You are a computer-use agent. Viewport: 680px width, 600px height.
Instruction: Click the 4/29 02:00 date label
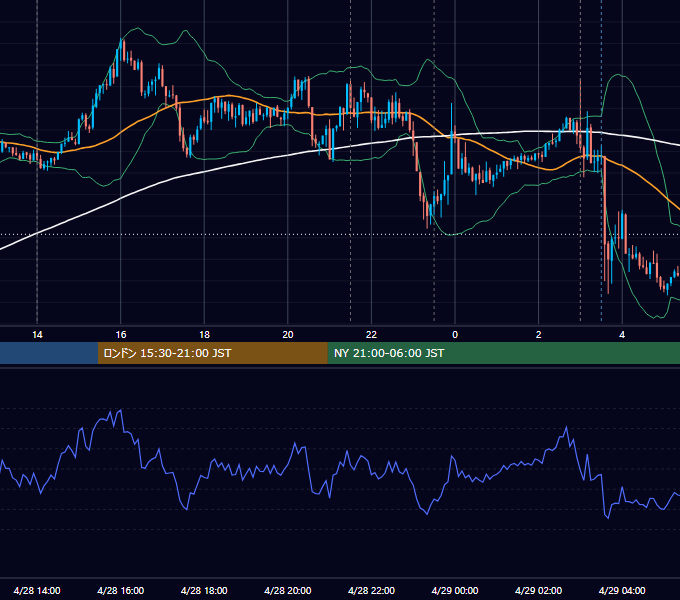coord(538,590)
